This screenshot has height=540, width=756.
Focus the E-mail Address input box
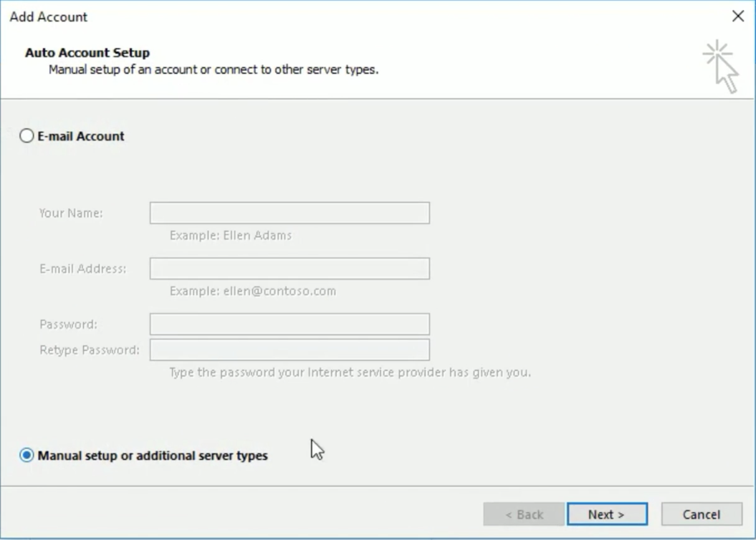click(290, 269)
